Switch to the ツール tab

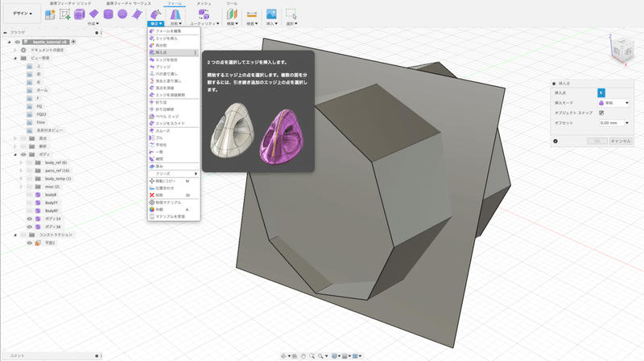(x=232, y=3)
